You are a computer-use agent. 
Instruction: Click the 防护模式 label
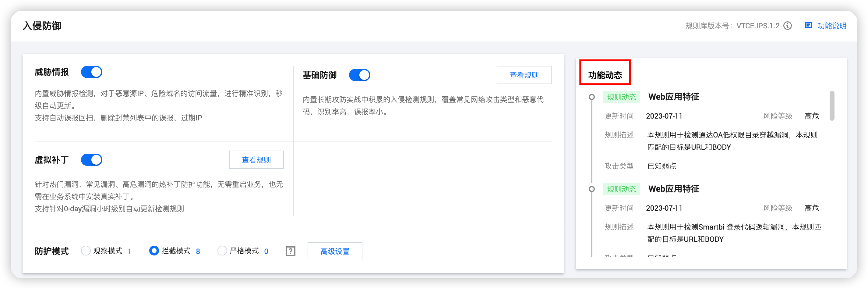tap(51, 251)
